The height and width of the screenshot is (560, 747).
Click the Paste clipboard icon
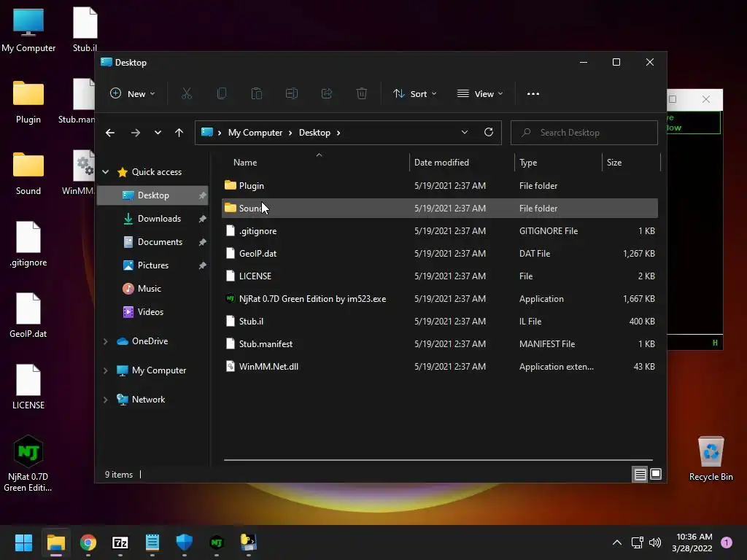click(x=257, y=94)
